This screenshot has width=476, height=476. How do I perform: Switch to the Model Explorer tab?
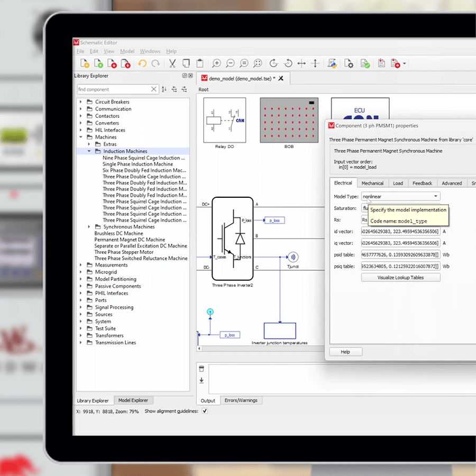click(x=133, y=400)
